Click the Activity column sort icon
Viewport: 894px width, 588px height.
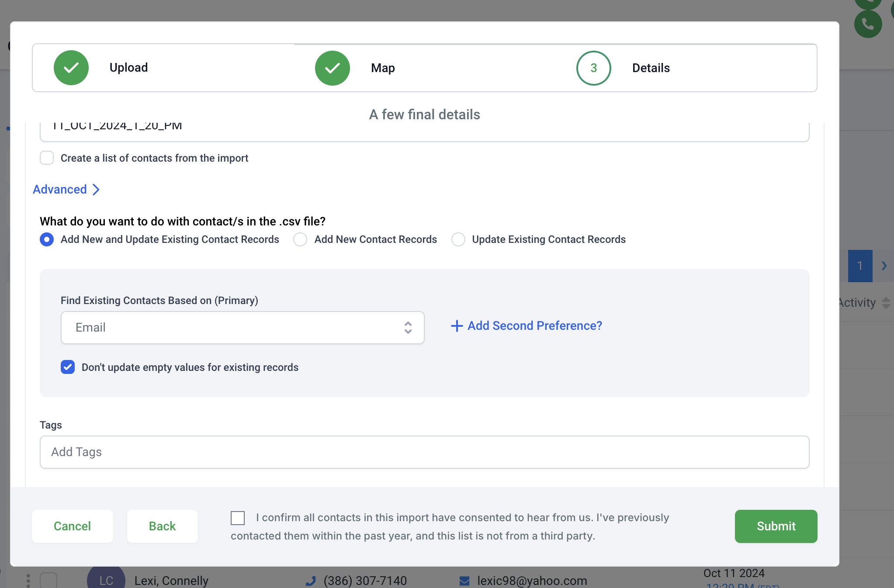(x=886, y=303)
